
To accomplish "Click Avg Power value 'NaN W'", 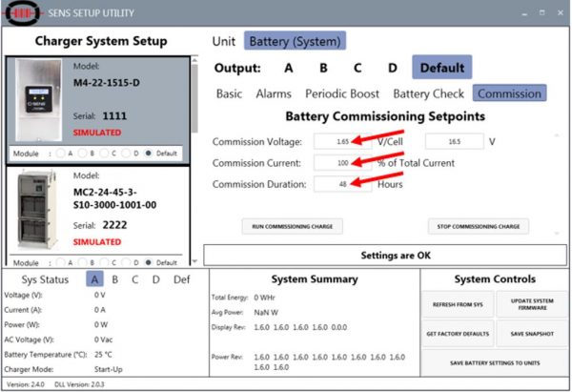I will pos(266,313).
